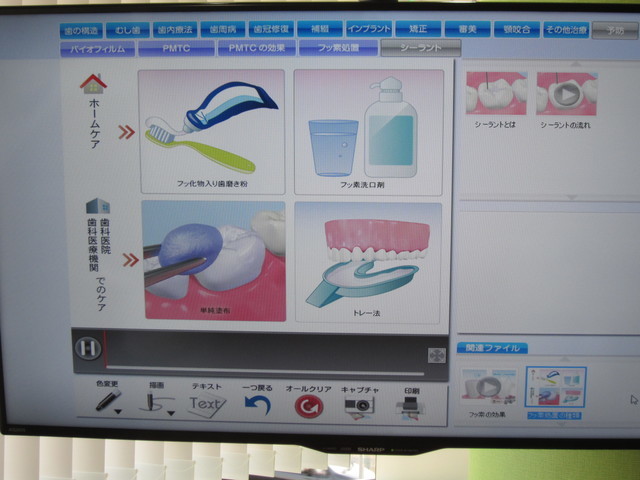
Task: Click the フッ素の効果 caption
Action: pos(487,414)
